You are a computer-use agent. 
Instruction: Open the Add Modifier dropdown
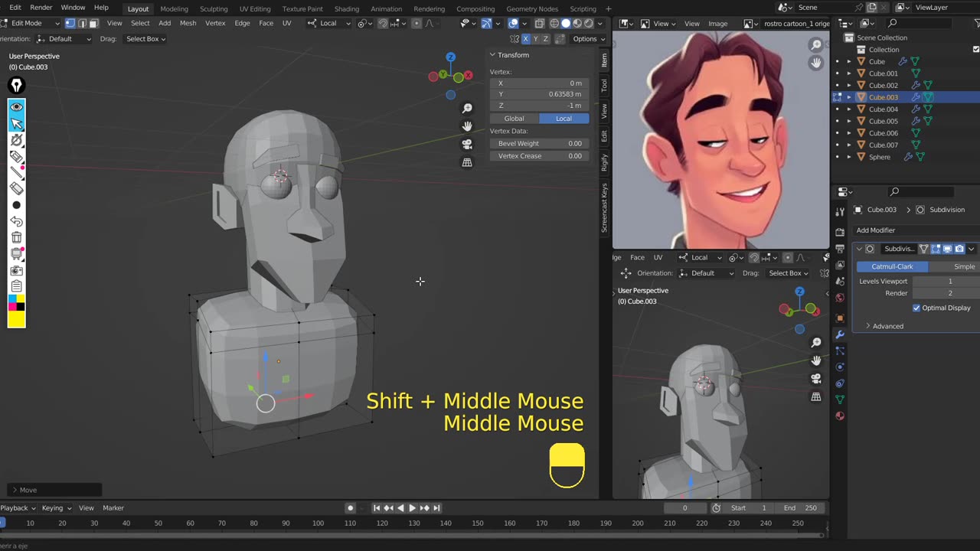[916, 230]
